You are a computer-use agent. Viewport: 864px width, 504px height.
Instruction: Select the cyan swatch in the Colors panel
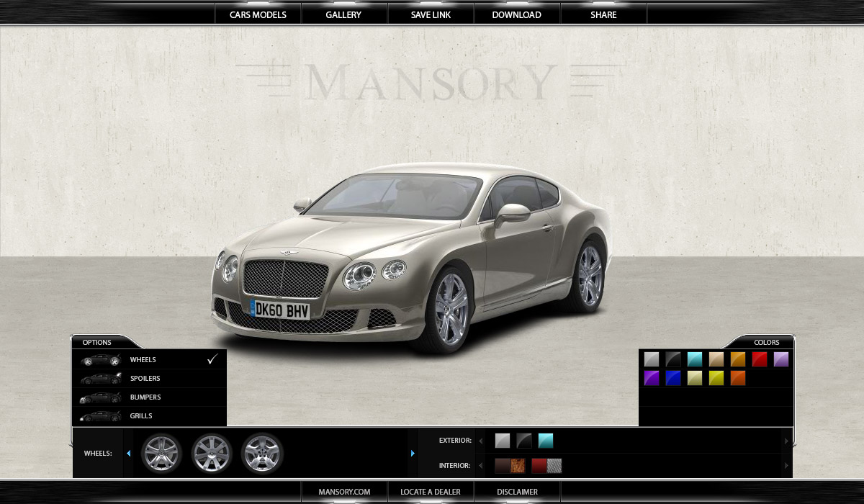[695, 359]
